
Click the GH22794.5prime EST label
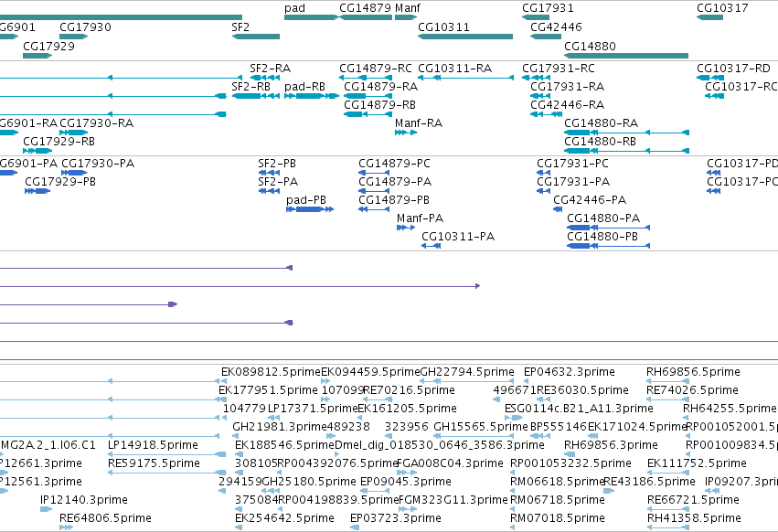tap(467, 372)
